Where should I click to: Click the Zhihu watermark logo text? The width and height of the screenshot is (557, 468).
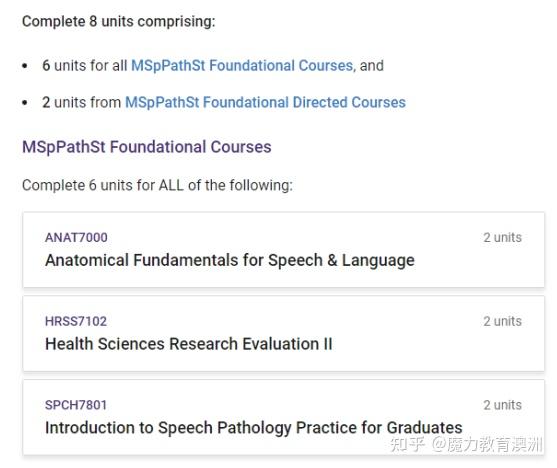pos(407,444)
